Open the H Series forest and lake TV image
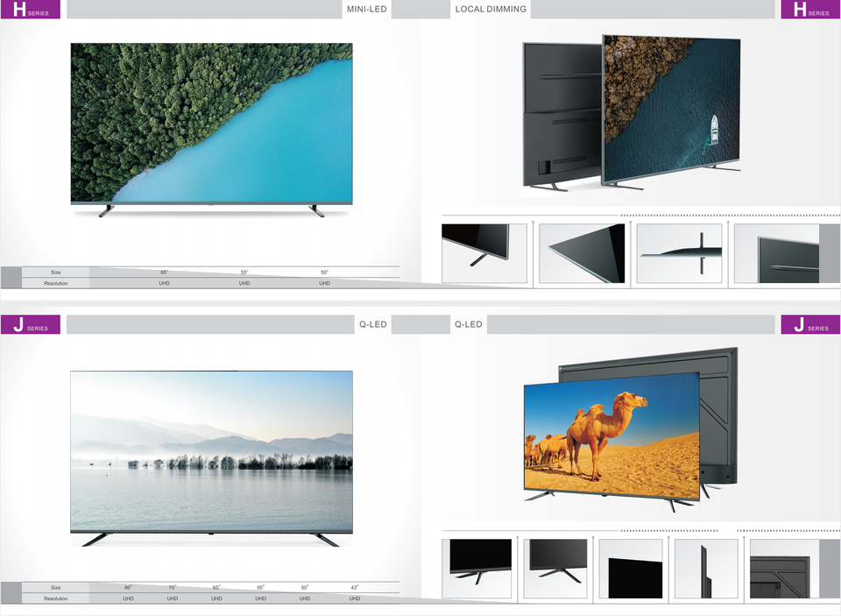This screenshot has height=616, width=841. (211, 130)
